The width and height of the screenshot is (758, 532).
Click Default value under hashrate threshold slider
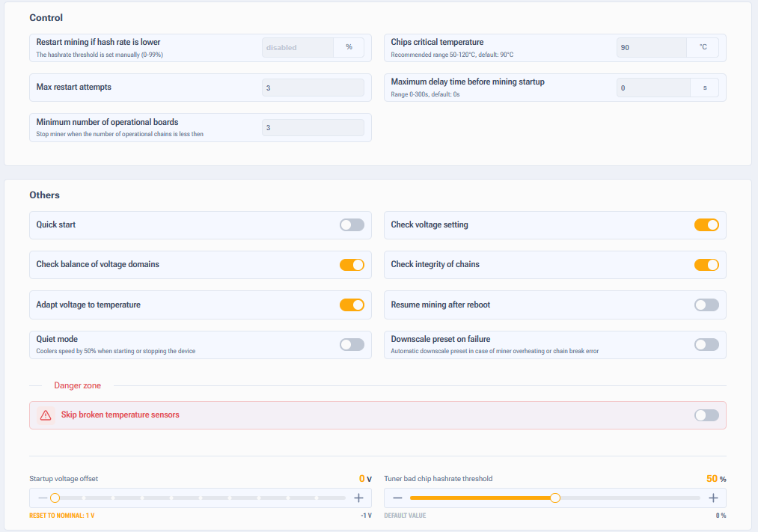pos(405,516)
